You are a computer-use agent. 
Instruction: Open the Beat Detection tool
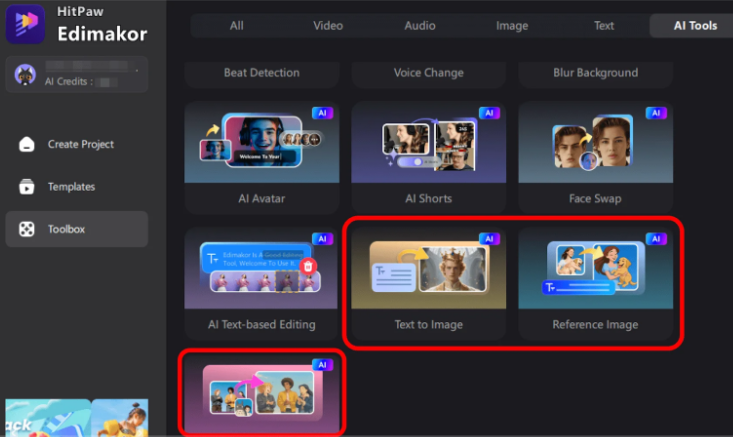(x=261, y=73)
